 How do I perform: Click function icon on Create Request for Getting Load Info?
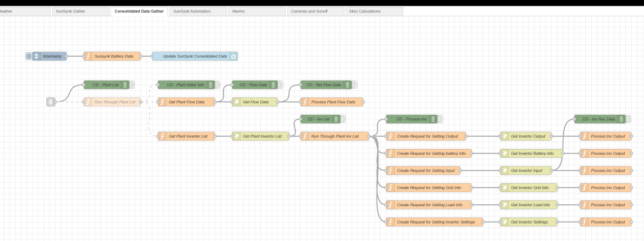coord(390,204)
